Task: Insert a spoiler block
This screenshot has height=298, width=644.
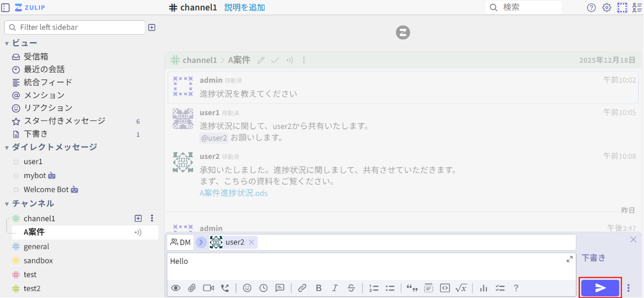Action: pos(428,288)
